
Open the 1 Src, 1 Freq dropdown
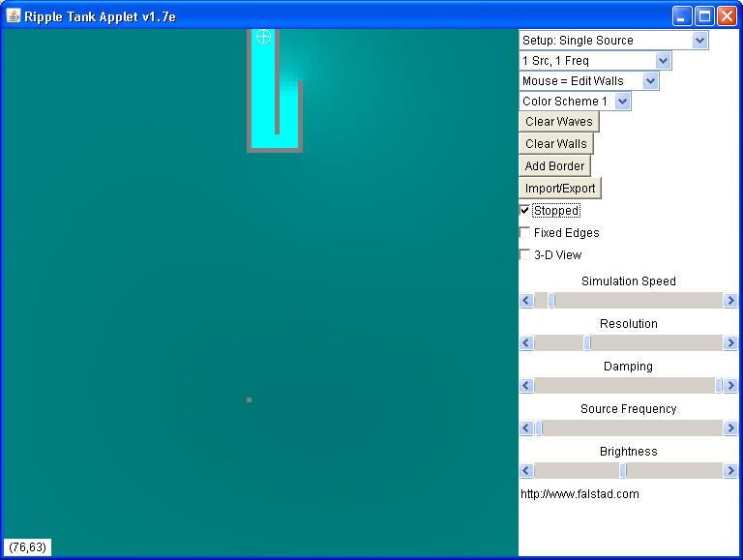tap(595, 61)
